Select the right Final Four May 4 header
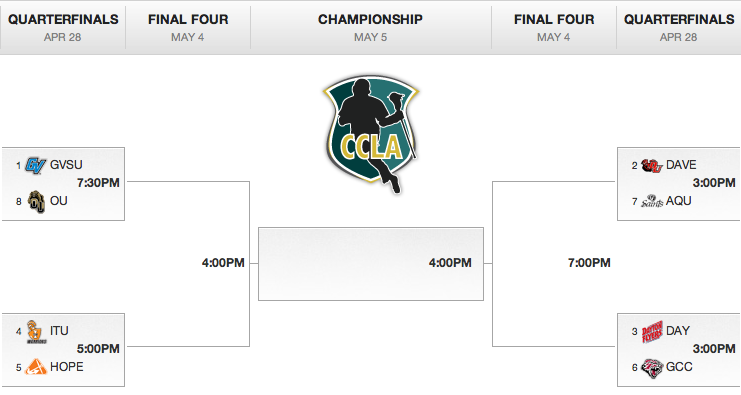 coord(553,27)
